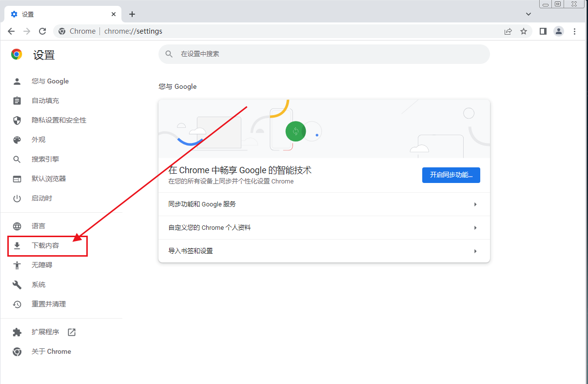This screenshot has width=588, height=384.
Task: Click the external link icon next to 扩展程序
Action: pyautogui.click(x=72, y=332)
